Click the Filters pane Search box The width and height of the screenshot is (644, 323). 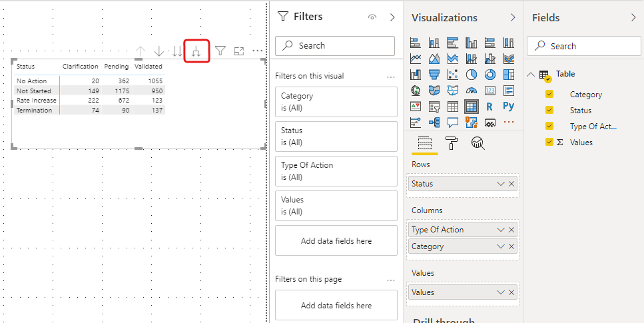coord(335,45)
